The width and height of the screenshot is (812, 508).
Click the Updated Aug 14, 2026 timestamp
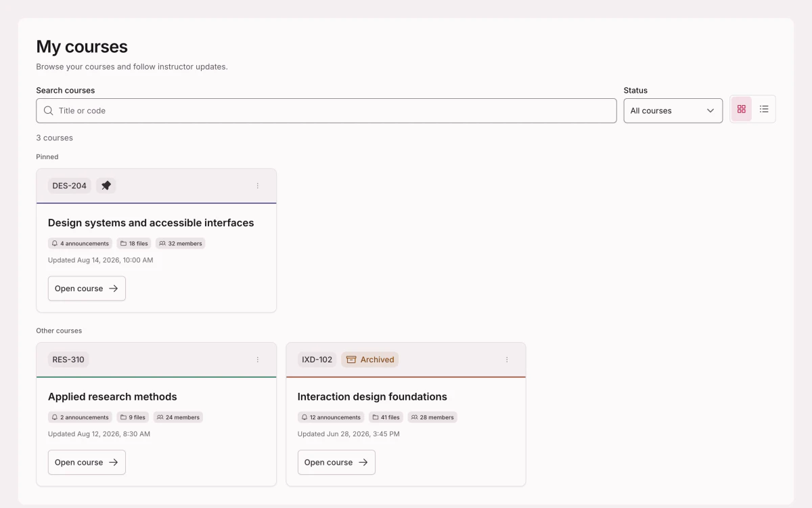101,260
